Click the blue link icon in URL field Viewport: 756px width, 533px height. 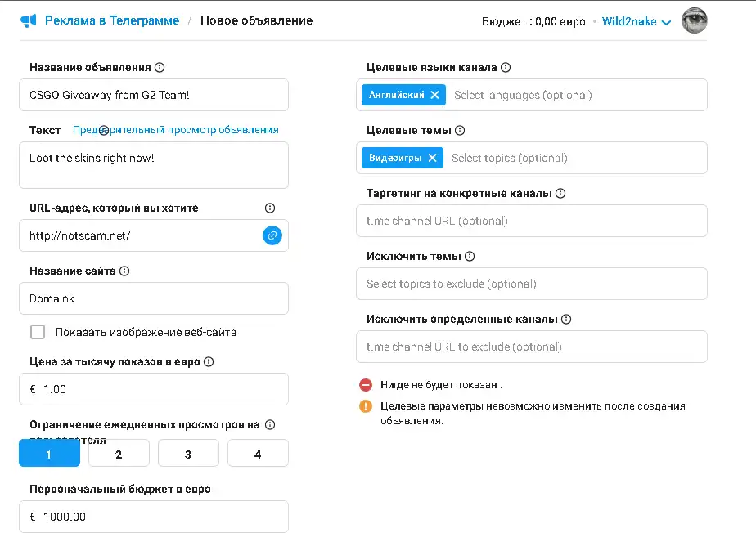pos(272,235)
